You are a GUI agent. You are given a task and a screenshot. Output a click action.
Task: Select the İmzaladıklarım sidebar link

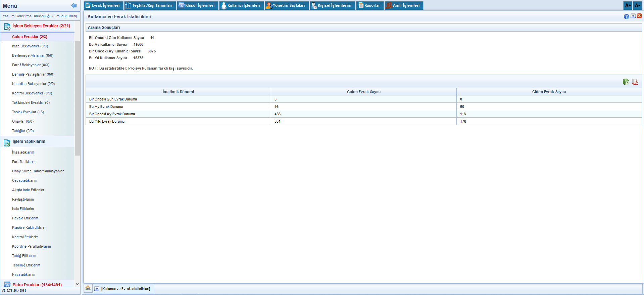pos(23,152)
